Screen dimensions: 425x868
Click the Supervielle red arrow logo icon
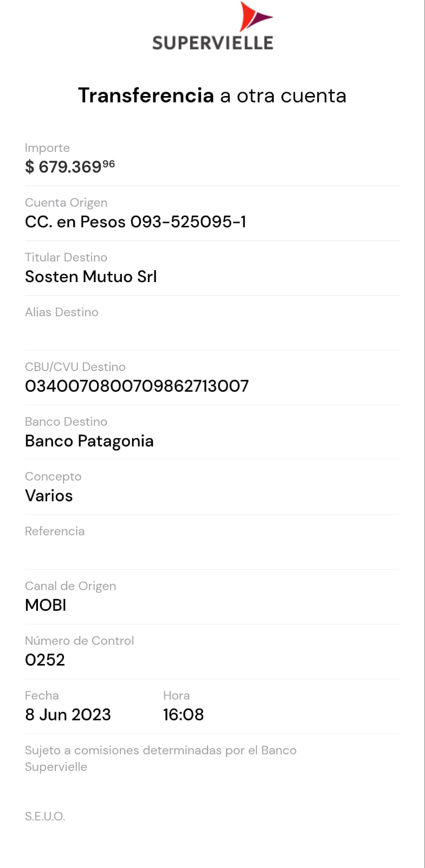(254, 17)
